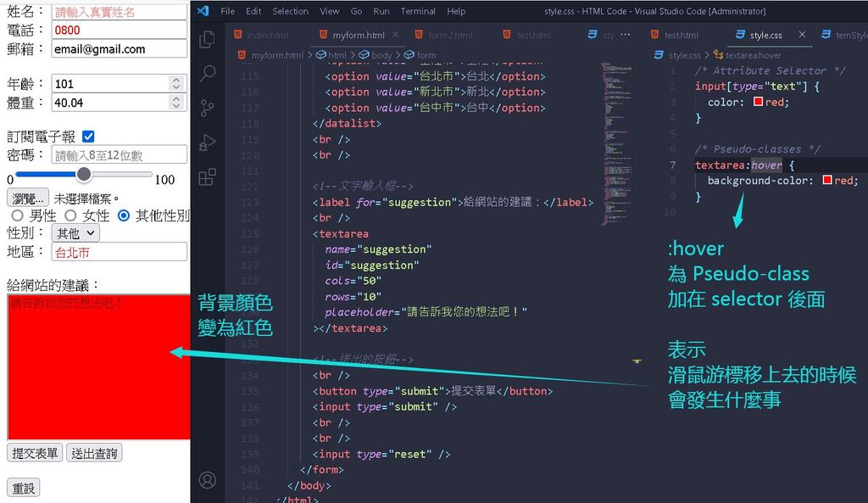Click the 地區 field showing 台北市
This screenshot has height=503, width=868.
click(x=119, y=252)
